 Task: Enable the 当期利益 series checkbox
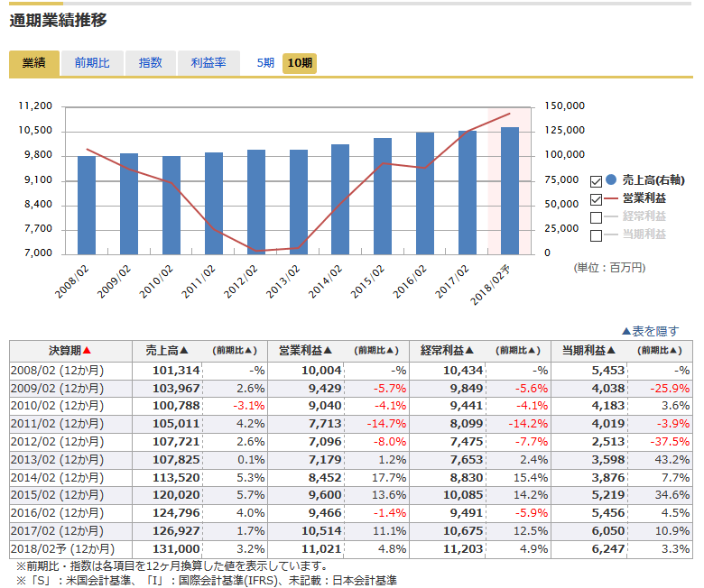(596, 235)
